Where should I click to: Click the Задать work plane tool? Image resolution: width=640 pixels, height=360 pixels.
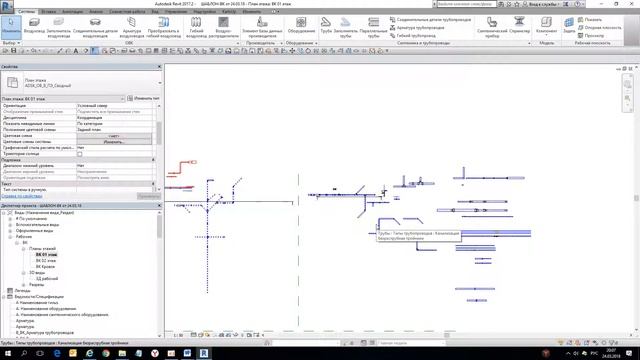[x=569, y=25]
